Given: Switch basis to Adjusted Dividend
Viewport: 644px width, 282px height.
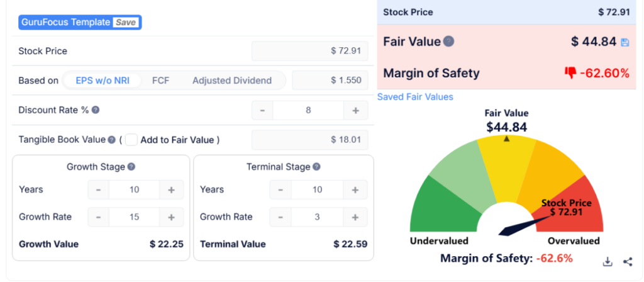Looking at the screenshot, I should tap(232, 81).
